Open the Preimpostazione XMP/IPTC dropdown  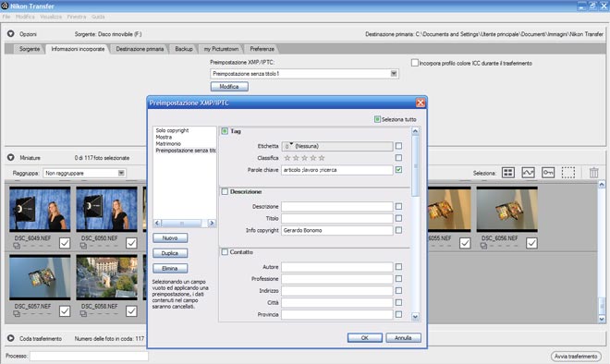pyautogui.click(x=394, y=74)
